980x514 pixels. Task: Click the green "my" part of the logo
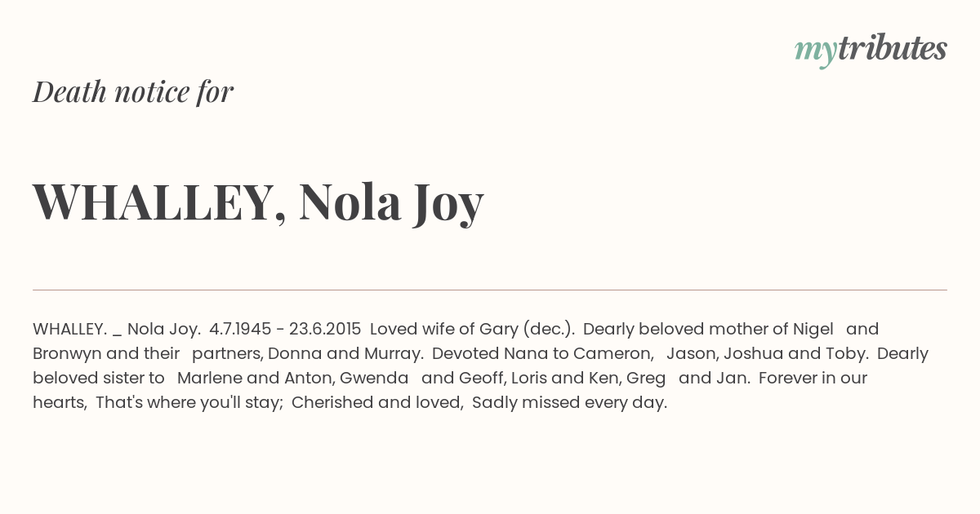pos(815,53)
